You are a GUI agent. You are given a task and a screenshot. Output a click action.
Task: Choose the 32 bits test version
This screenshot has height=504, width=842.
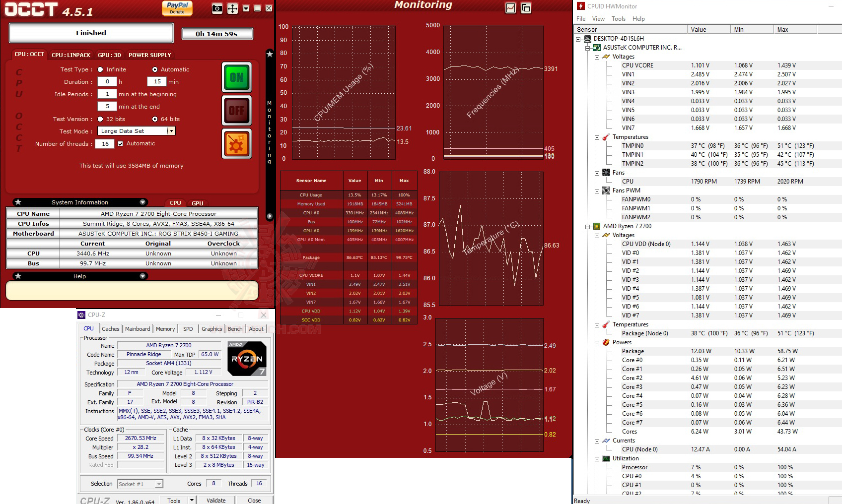100,119
